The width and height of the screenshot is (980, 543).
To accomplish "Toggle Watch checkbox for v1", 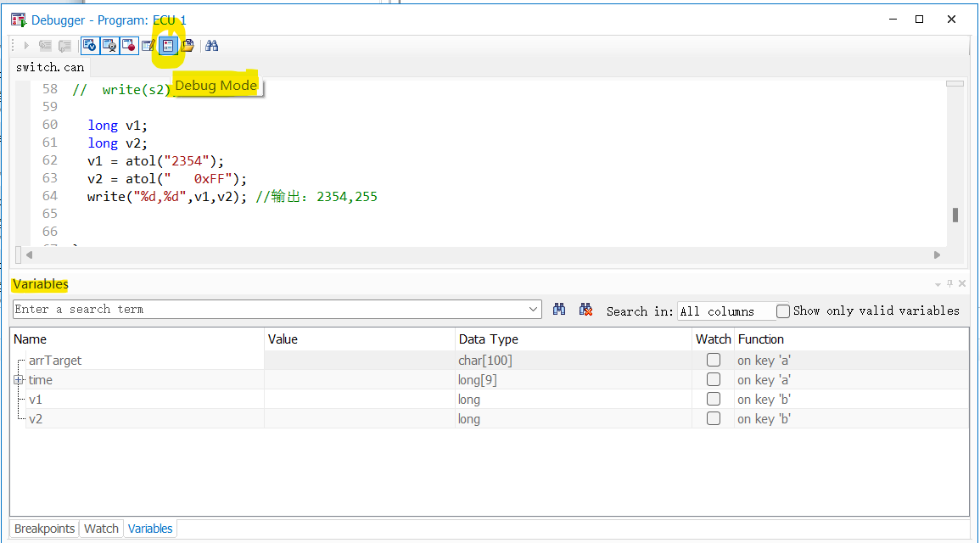I will click(x=713, y=399).
